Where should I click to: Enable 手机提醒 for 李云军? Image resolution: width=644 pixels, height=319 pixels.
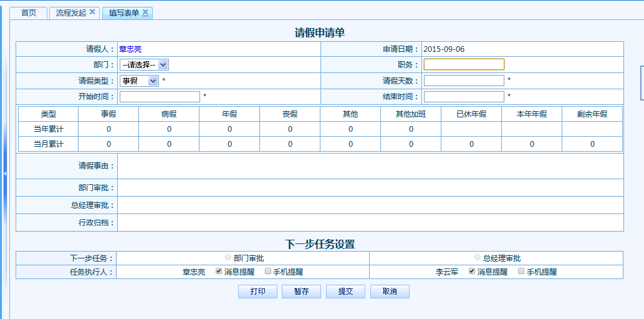coord(521,272)
